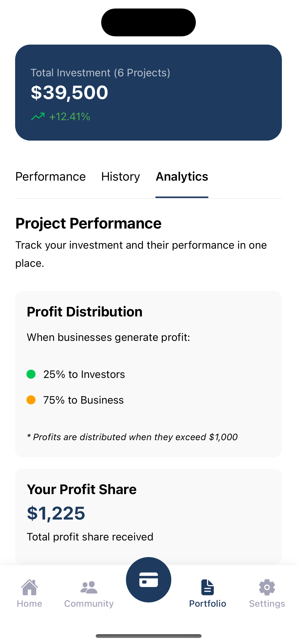
Task: Tap the Project Performance heading
Action: click(x=88, y=223)
